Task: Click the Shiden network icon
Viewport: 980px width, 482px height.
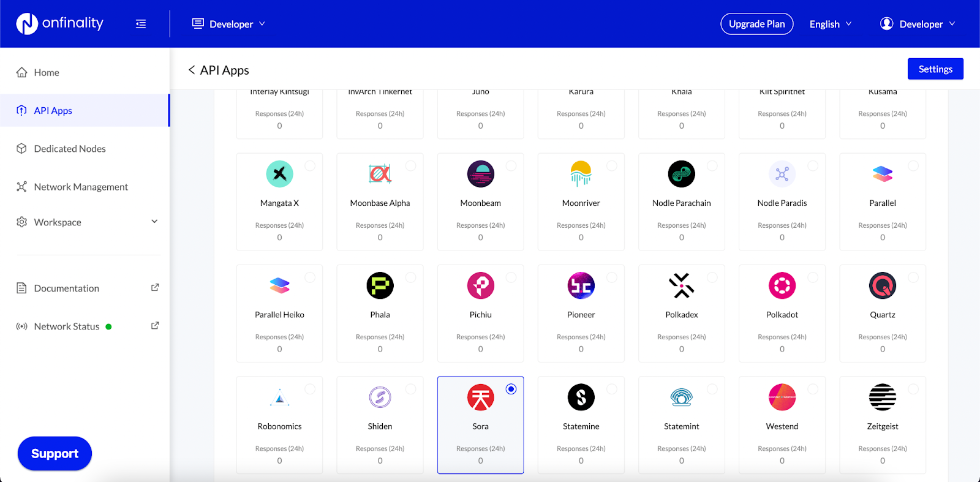Action: (380, 397)
